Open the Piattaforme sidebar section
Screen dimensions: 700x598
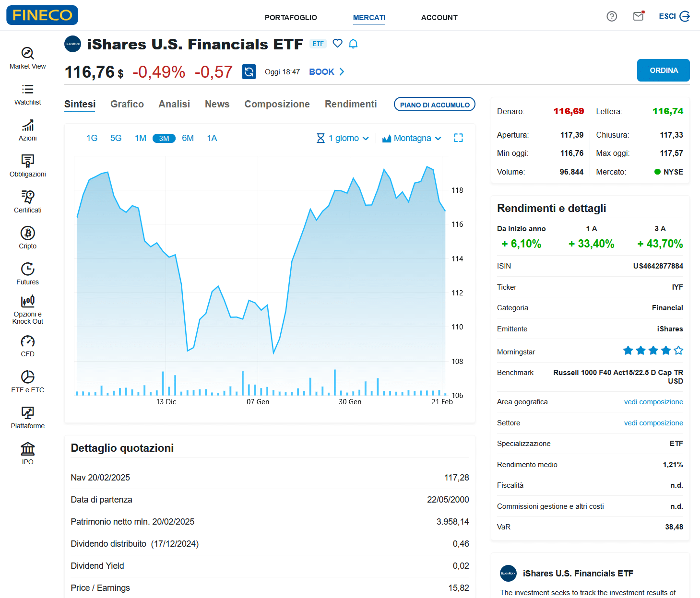click(28, 418)
